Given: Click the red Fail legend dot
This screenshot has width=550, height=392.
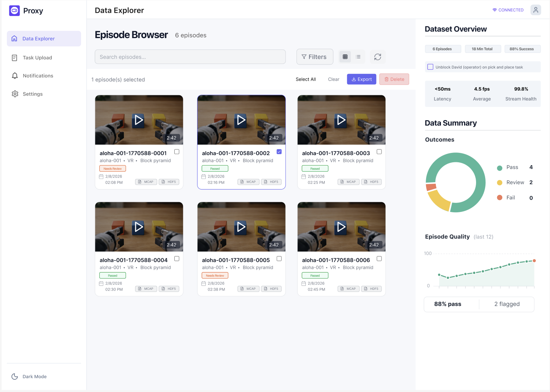Looking at the screenshot, I should pyautogui.click(x=500, y=197).
